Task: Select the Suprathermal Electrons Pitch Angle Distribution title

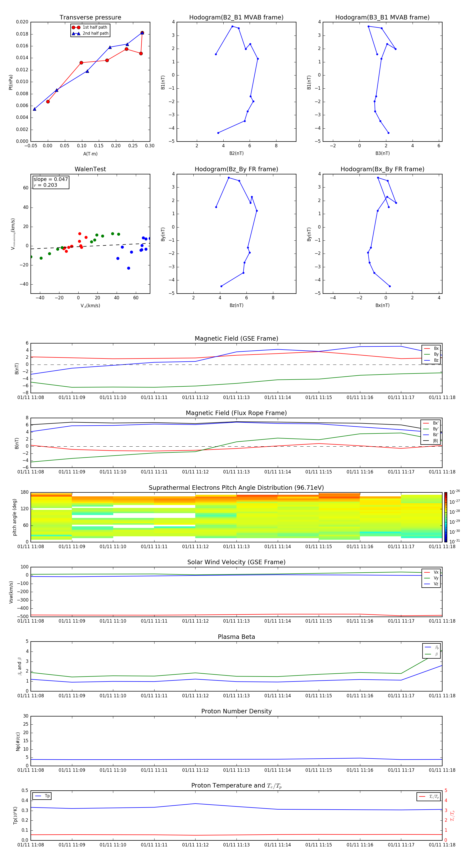Action: 236,488
